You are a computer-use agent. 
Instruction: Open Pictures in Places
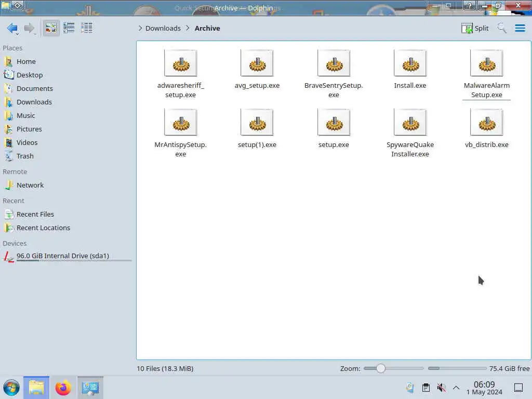point(67,129)
